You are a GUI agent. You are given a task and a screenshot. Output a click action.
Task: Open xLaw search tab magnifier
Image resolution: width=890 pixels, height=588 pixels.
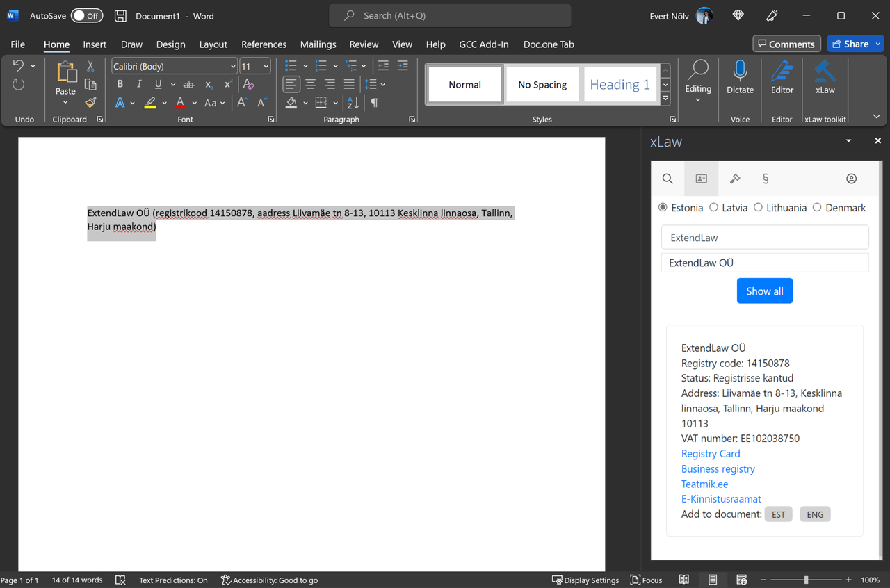click(x=667, y=179)
